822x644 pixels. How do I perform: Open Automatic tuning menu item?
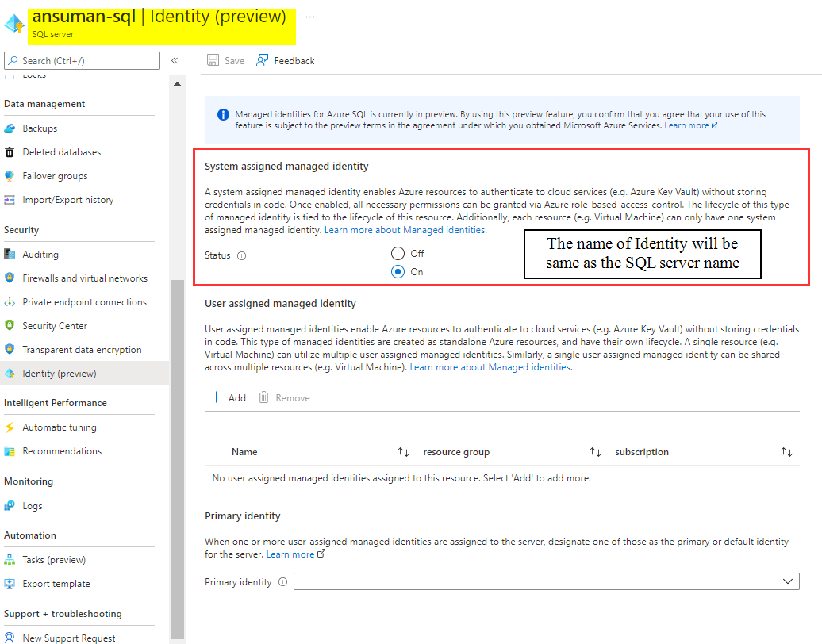(60, 427)
